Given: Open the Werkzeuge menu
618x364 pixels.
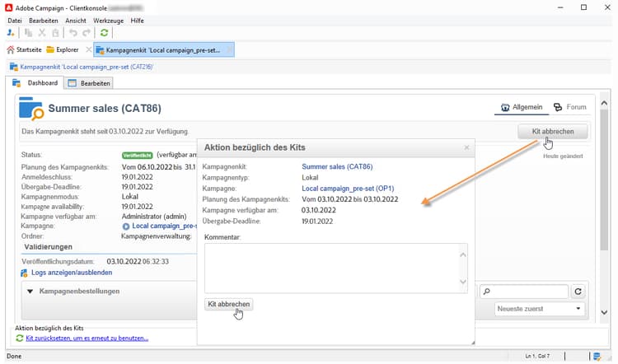Looking at the screenshot, I should [x=110, y=20].
